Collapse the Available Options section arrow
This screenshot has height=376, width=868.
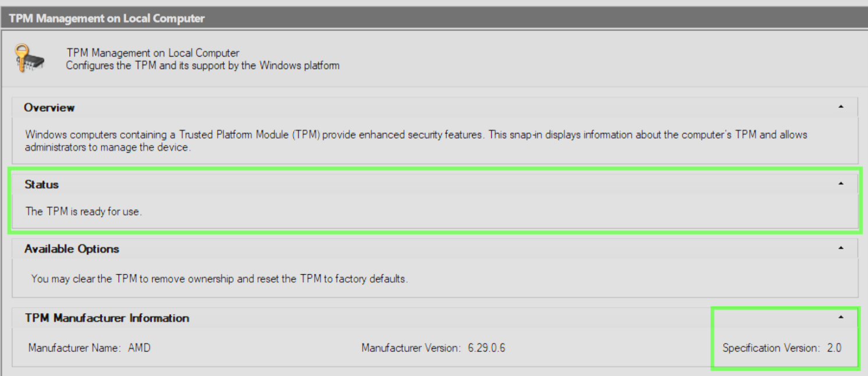[x=841, y=249]
